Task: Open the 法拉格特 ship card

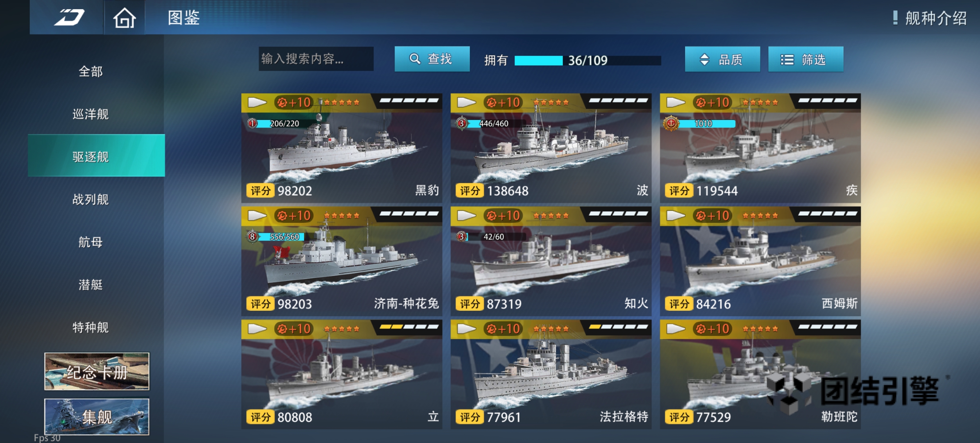Action: point(551,375)
